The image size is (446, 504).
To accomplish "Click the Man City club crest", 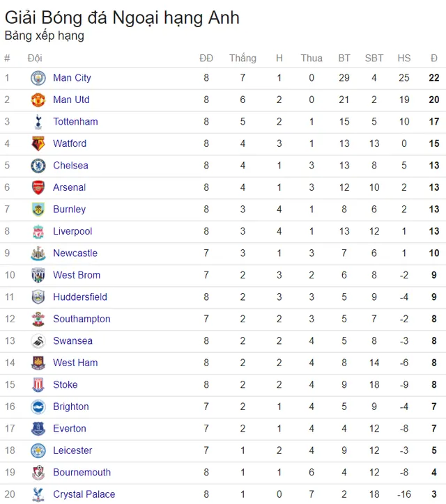I will (x=38, y=78).
